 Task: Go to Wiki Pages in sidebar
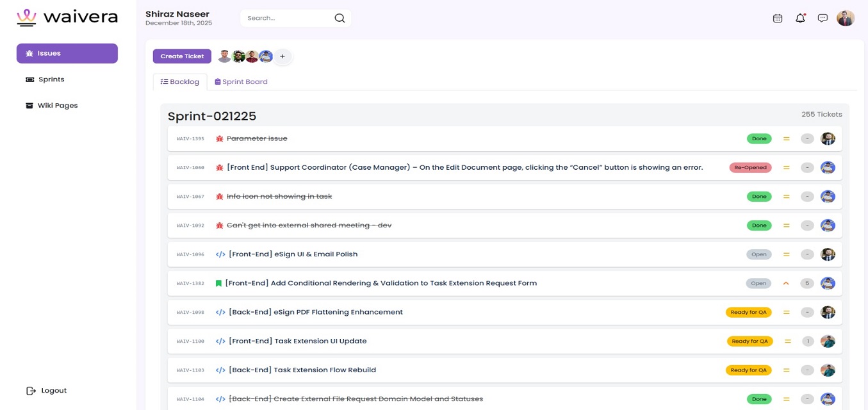pos(57,106)
